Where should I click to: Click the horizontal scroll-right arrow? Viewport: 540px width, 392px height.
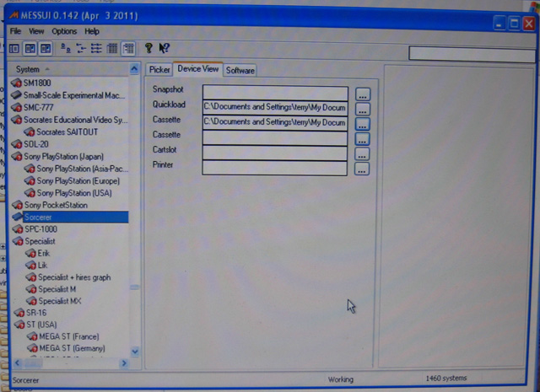coord(124,363)
